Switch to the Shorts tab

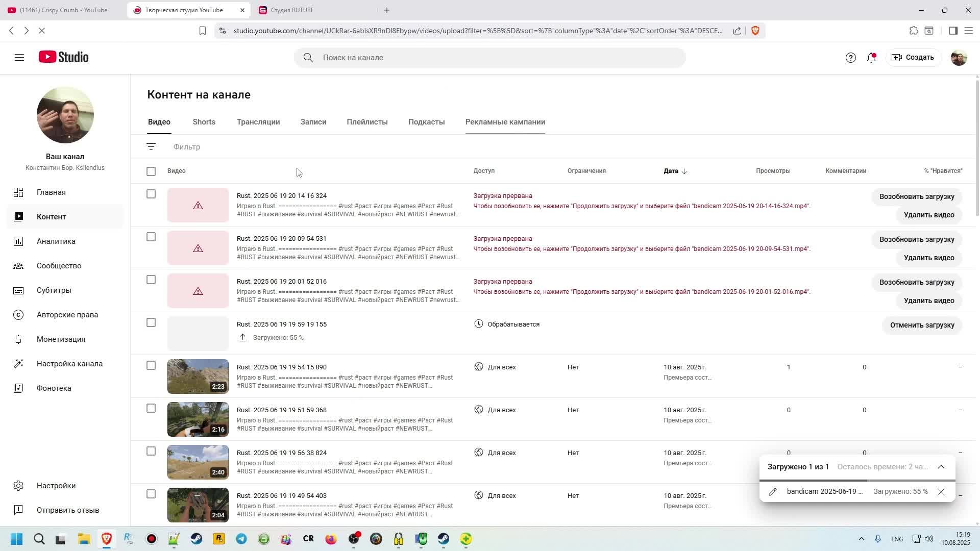click(204, 122)
